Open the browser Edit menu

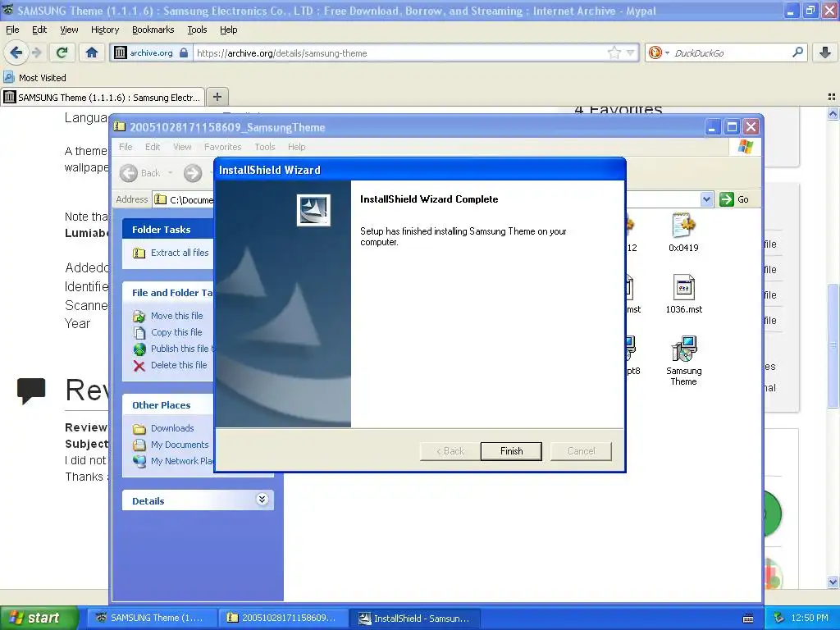(39, 30)
